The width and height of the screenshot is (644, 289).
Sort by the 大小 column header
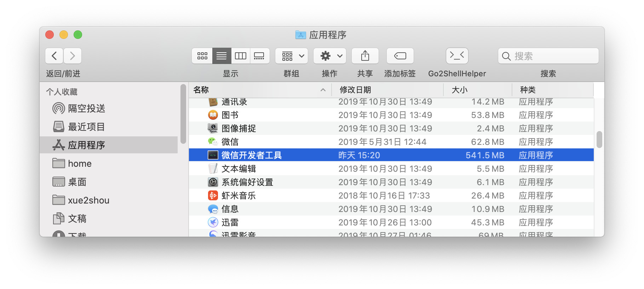point(478,90)
